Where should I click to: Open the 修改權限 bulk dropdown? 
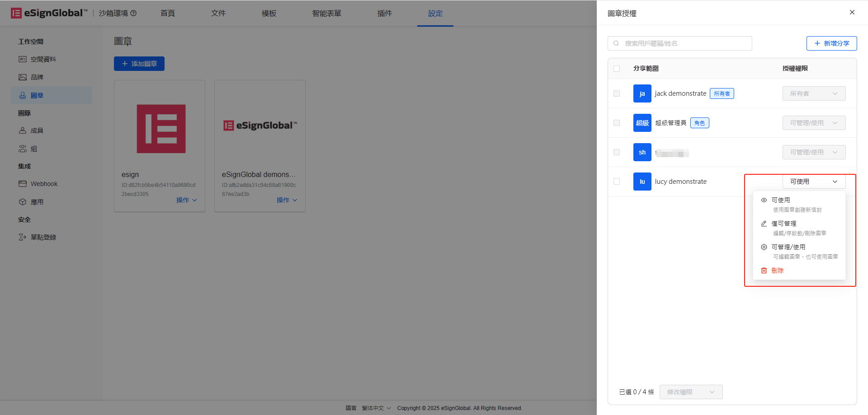[x=691, y=392]
